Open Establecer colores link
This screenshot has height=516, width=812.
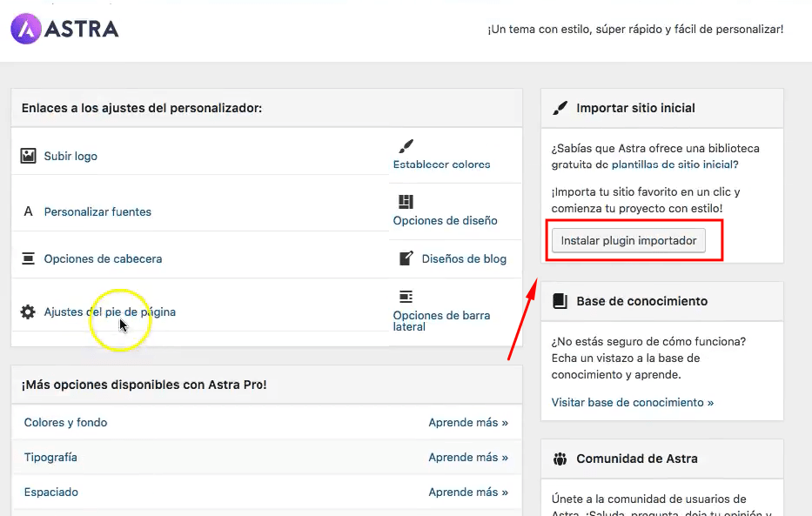(x=442, y=164)
